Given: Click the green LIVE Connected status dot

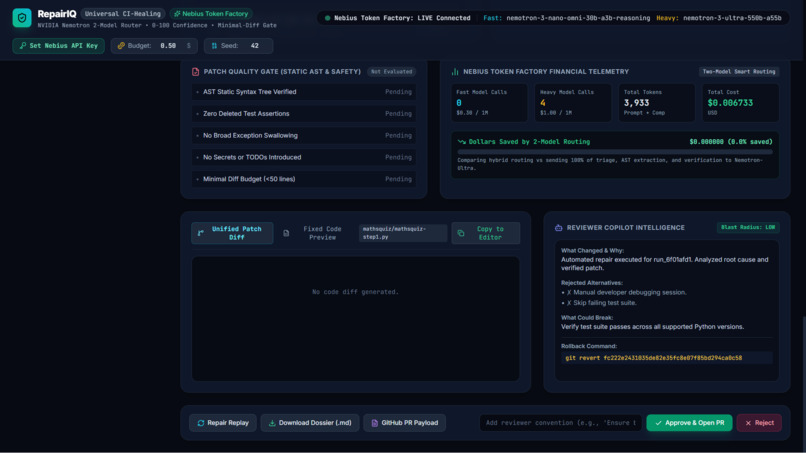Looking at the screenshot, I should pyautogui.click(x=327, y=18).
